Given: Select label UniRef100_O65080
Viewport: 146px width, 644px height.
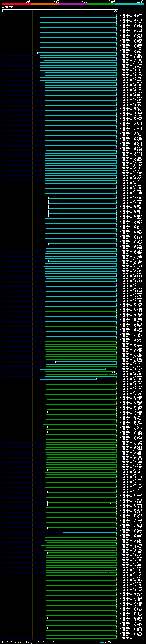Looking at the screenshot, I should (131, 47).
